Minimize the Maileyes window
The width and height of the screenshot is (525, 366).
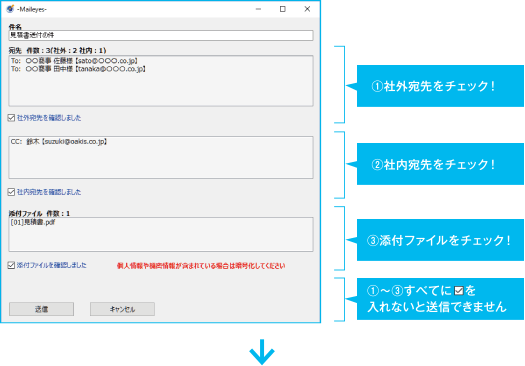pyautogui.click(x=258, y=9)
